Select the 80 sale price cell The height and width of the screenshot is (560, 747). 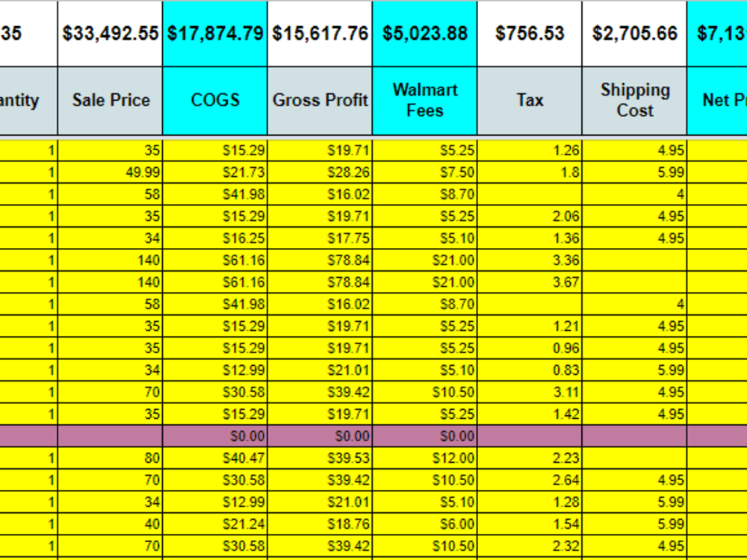[x=110, y=458]
